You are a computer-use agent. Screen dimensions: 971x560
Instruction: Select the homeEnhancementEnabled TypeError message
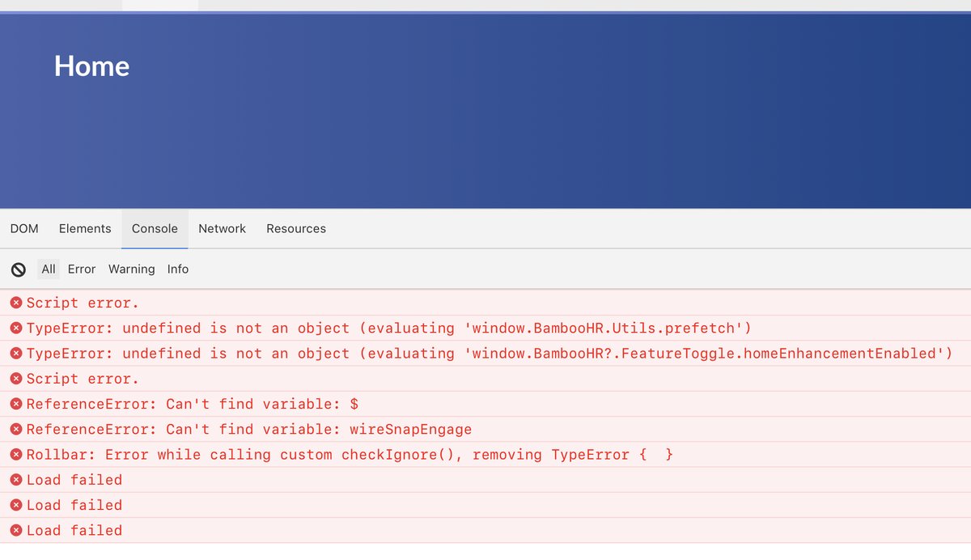coord(485,354)
